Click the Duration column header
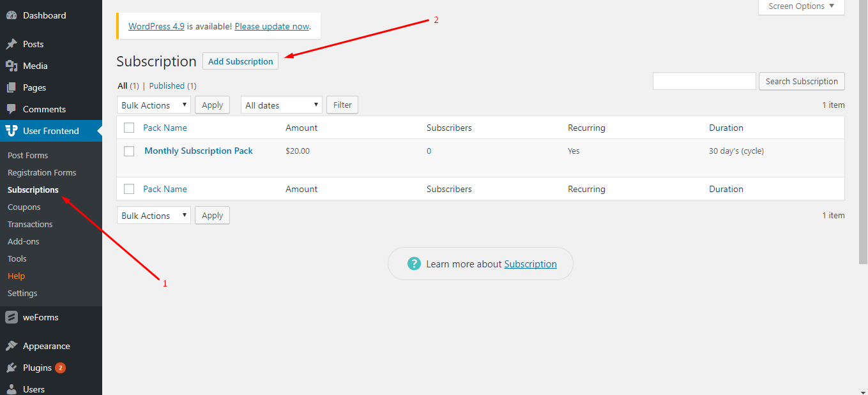 coord(726,128)
